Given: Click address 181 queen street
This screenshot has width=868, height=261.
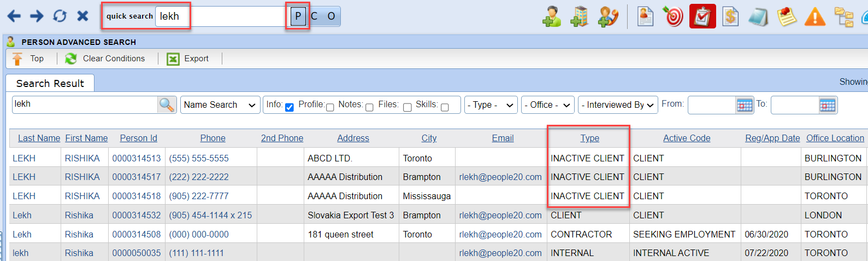Looking at the screenshot, I should [x=340, y=234].
